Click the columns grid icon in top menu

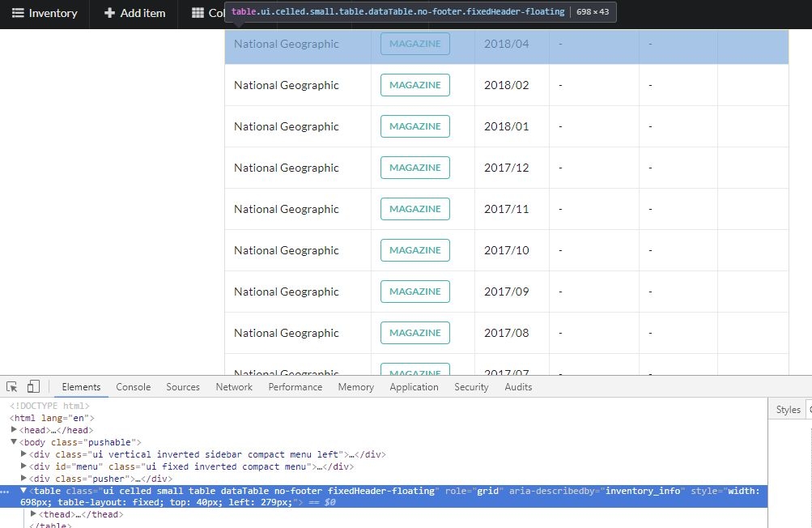(x=198, y=13)
